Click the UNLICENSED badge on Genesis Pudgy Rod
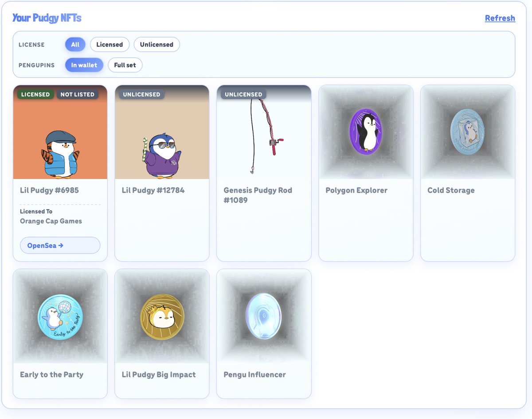Viewport: 532px width, 419px height. coord(243,94)
